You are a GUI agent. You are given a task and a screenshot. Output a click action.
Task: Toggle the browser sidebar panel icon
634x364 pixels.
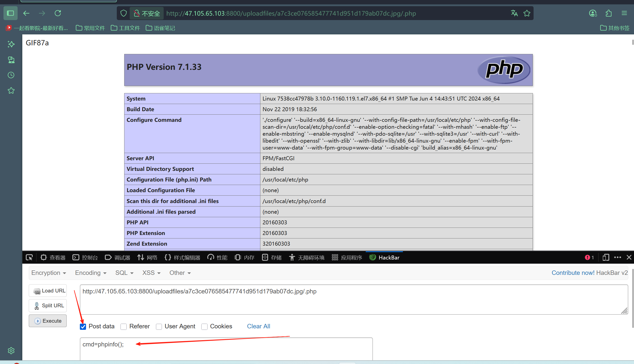(10, 13)
